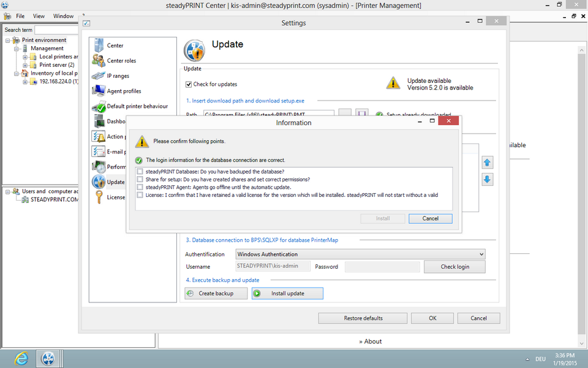Click the blue up arrow button
The image size is (588, 368).
tap(487, 163)
